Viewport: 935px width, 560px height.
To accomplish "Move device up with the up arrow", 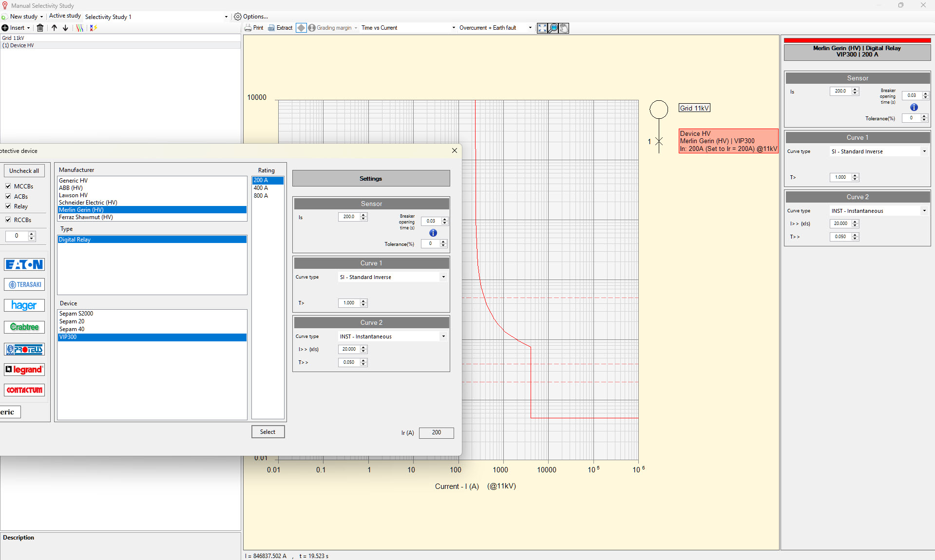I will point(54,28).
